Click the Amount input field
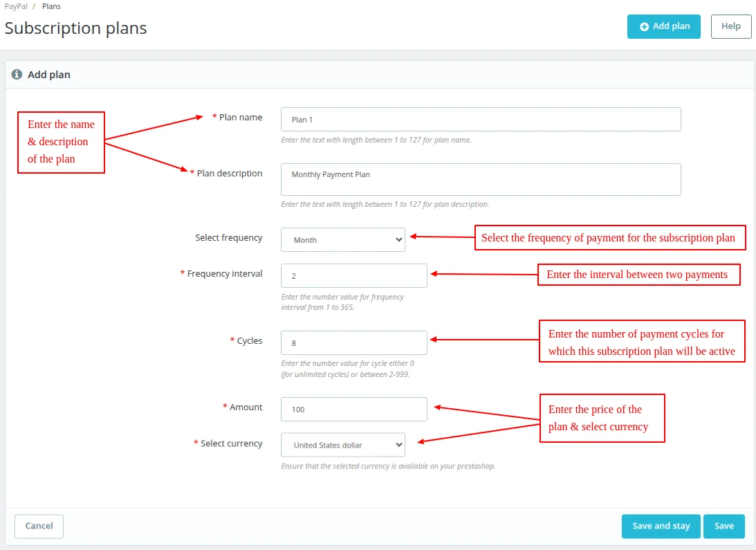Image resolution: width=756 pixels, height=550 pixels. 353,409
